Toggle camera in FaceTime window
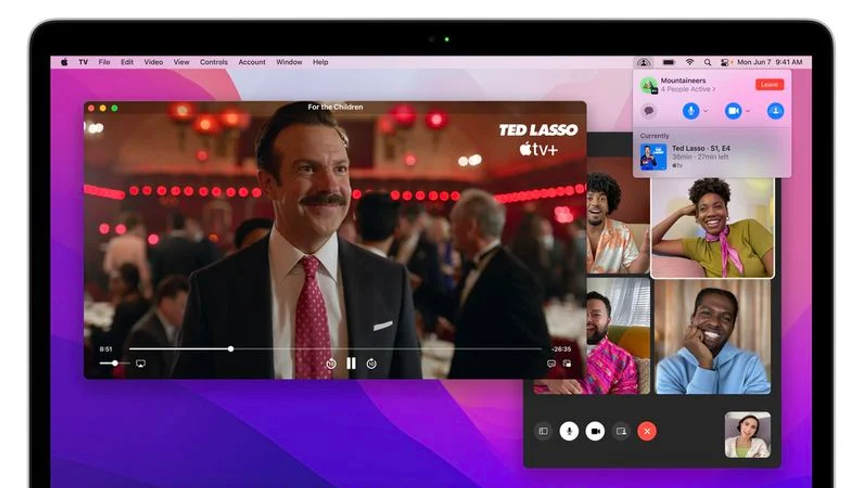 tap(595, 431)
